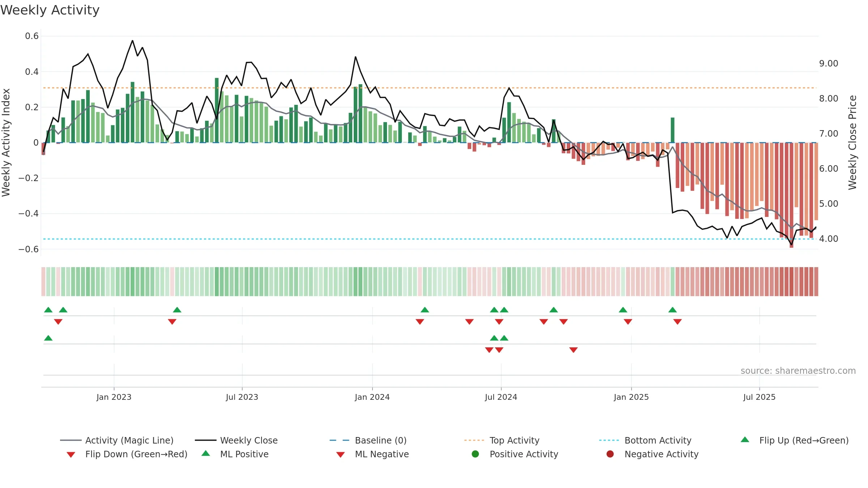The width and height of the screenshot is (868, 488).
Task: Click the Weekly Activity chart title
Action: coord(50,10)
